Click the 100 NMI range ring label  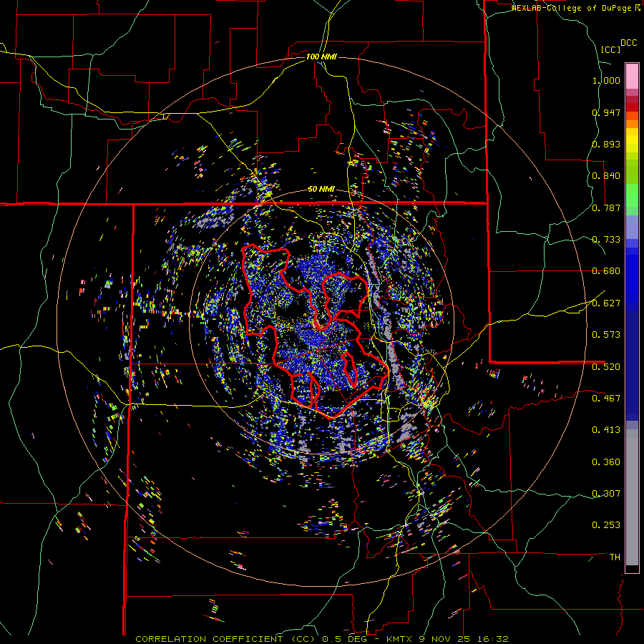coord(321,57)
